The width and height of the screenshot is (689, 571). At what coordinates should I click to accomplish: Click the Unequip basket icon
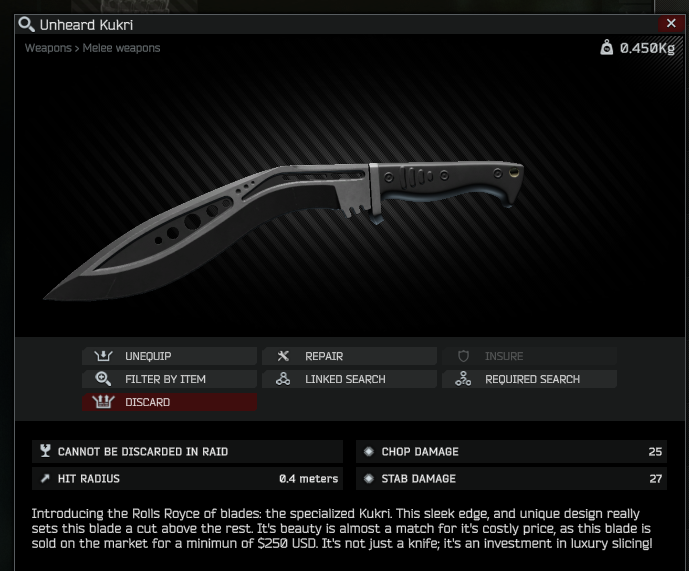tap(103, 356)
